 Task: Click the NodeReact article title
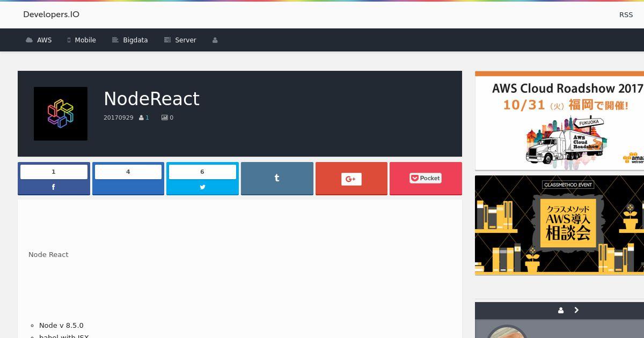(151, 99)
